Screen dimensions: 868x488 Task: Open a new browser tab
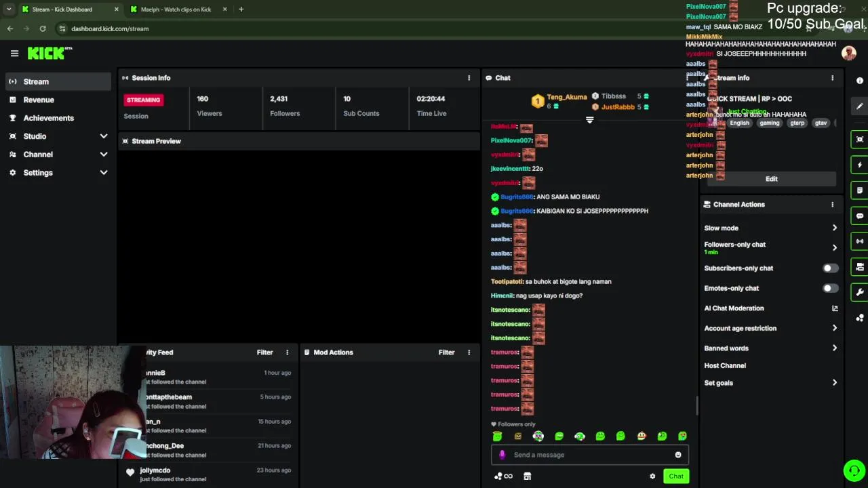[x=241, y=9]
